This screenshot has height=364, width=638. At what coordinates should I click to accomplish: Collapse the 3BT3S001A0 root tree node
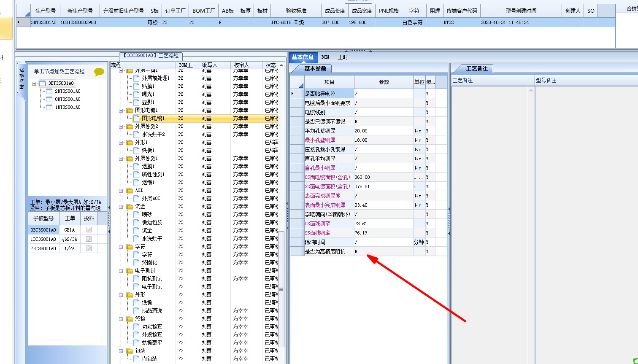pos(35,84)
